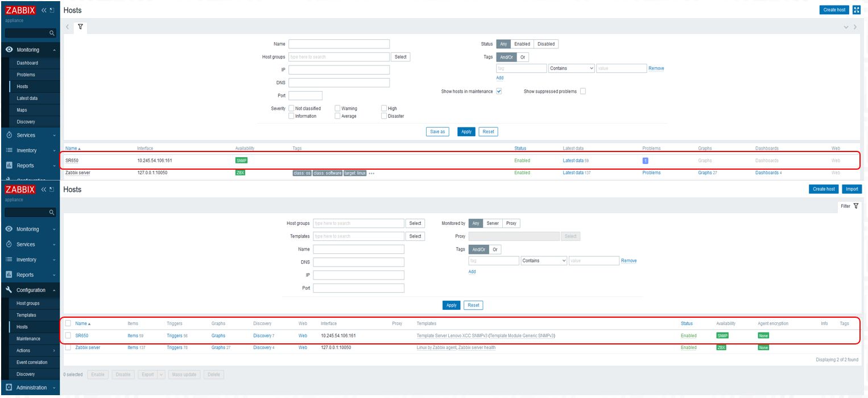Tick the Warning severity checkbox
The image size is (868, 398).
tap(338, 108)
